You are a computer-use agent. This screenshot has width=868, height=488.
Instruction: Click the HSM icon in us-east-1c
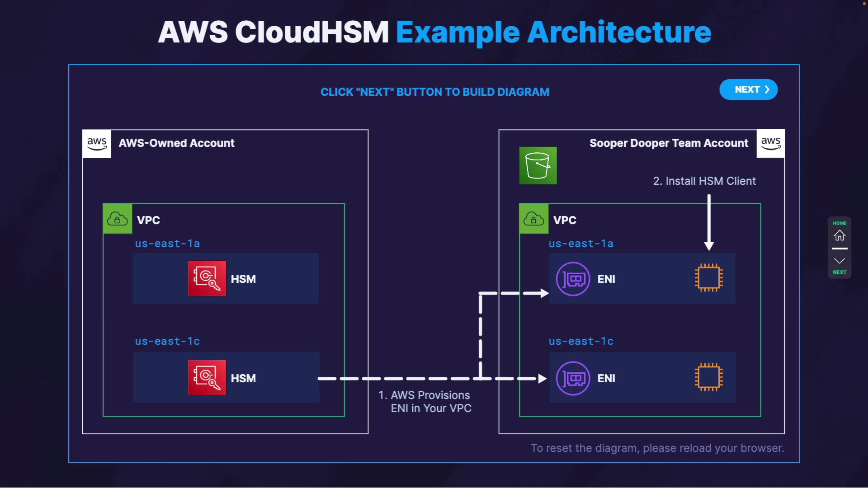(x=207, y=378)
